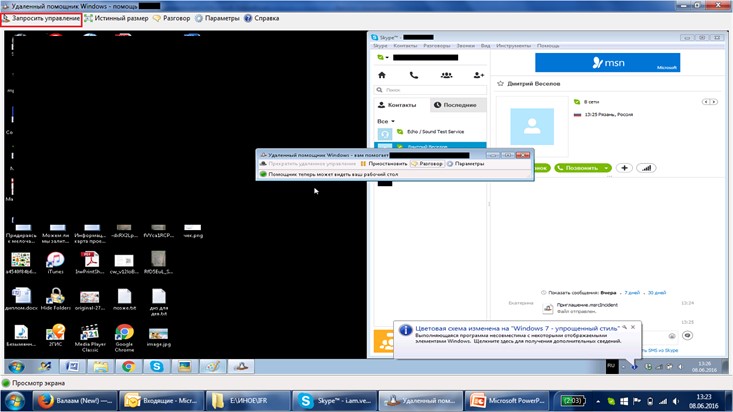733x412 pixels.
Task: Open Помощь menu in Skype menu bar
Action: [x=548, y=46]
